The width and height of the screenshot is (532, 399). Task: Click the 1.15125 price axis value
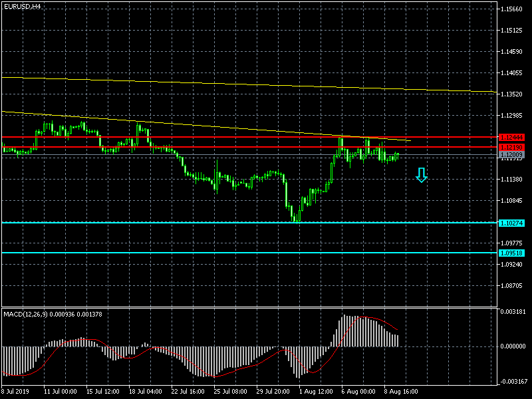[511, 31]
